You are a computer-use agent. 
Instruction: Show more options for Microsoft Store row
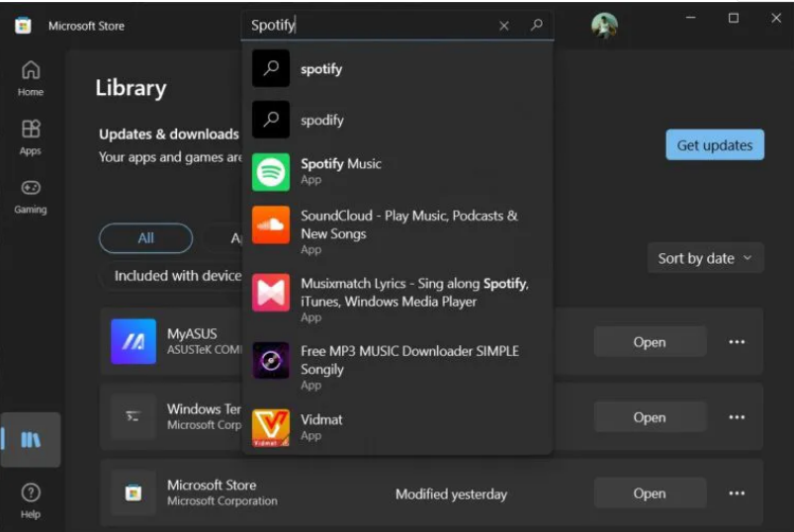coord(737,493)
